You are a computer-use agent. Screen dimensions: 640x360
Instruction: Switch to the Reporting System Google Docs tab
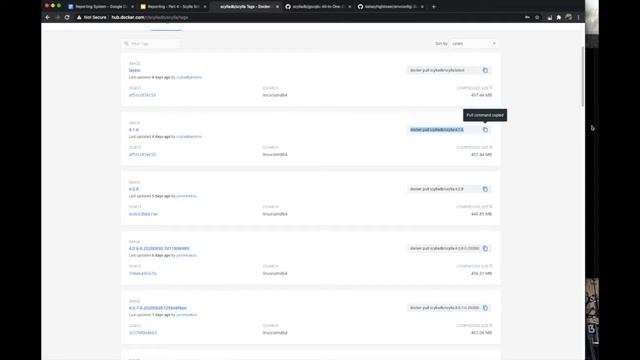[100, 7]
